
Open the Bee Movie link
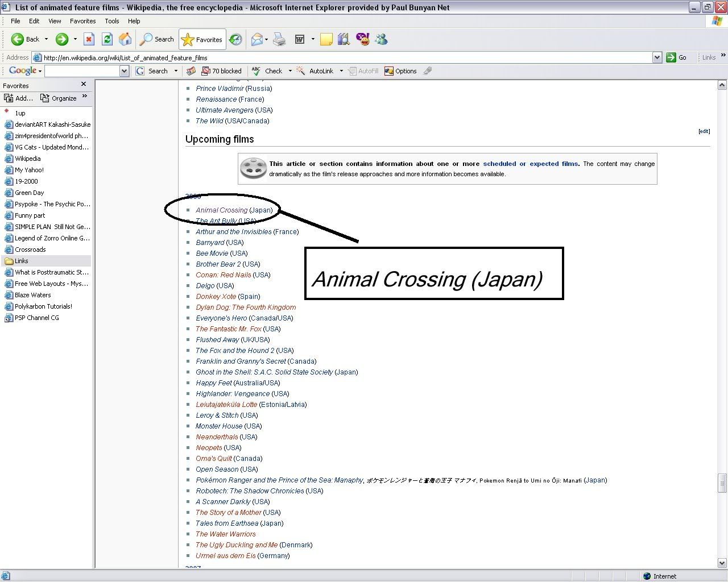tap(212, 253)
